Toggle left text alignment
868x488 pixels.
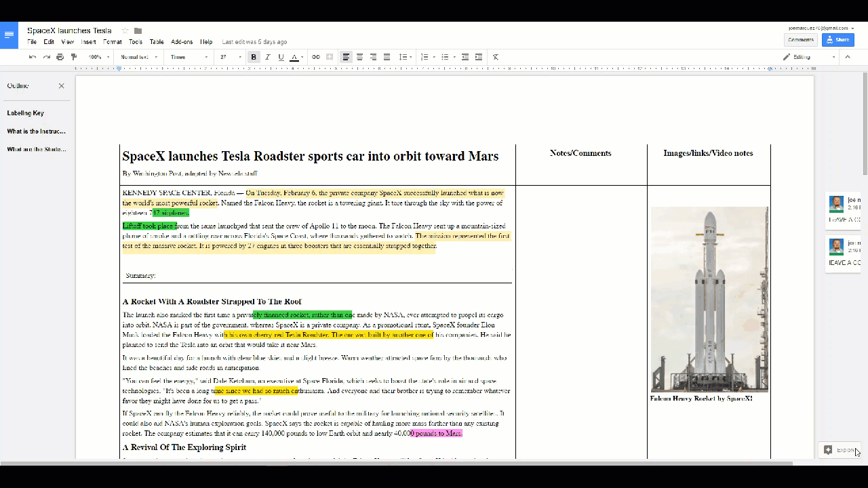point(346,57)
